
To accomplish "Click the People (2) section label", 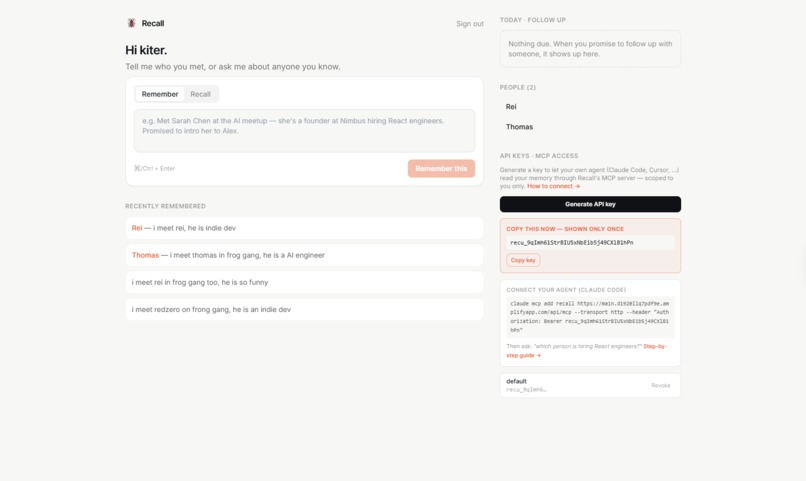I will click(x=518, y=87).
